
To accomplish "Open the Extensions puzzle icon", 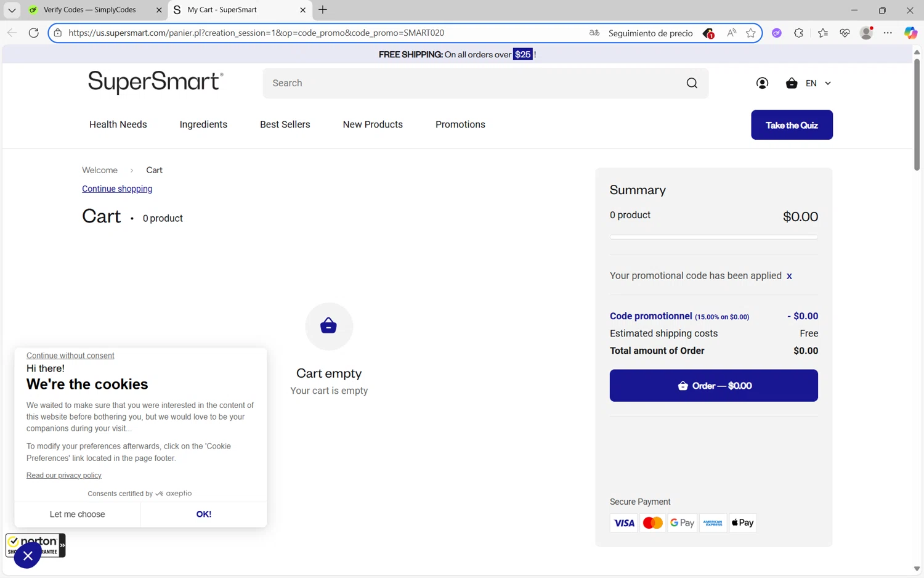I will (x=799, y=33).
